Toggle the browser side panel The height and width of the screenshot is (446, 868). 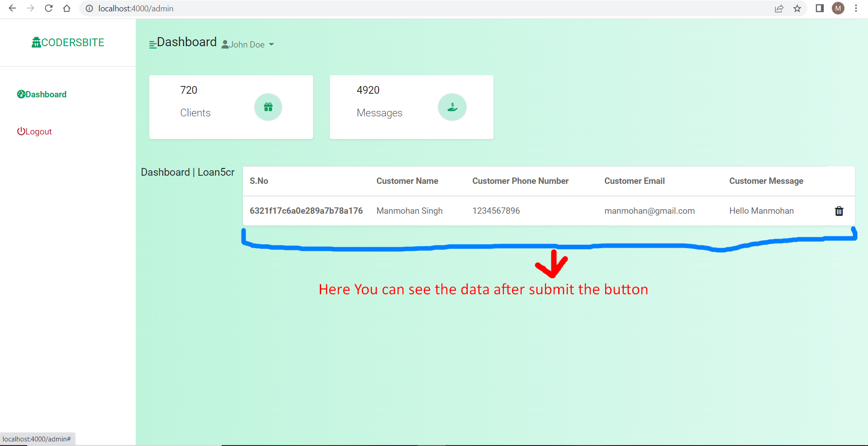820,8
